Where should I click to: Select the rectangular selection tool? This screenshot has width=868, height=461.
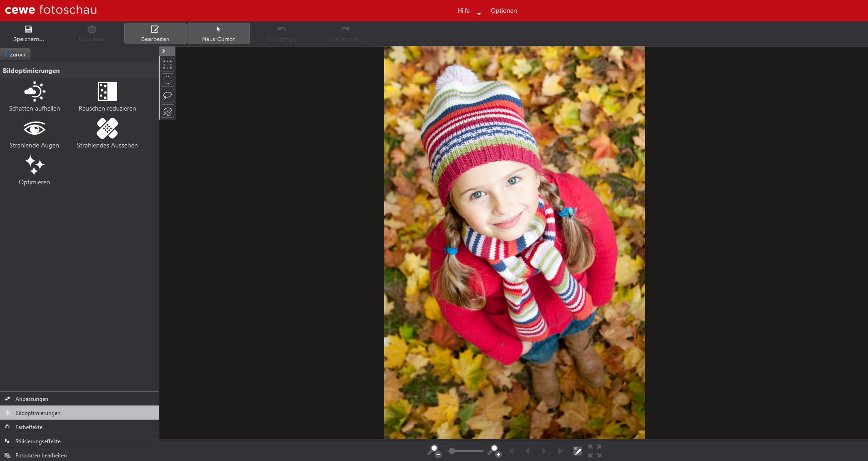click(x=168, y=65)
